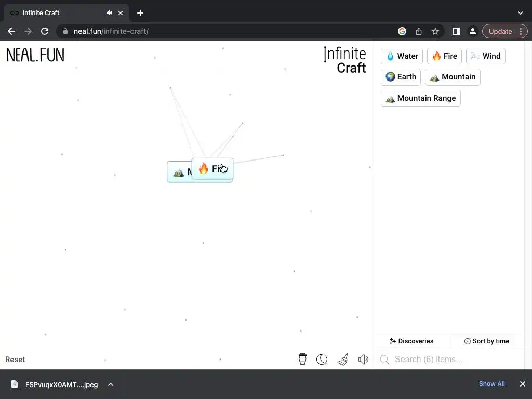
Task: Reset the game progress
Action: pos(15,360)
